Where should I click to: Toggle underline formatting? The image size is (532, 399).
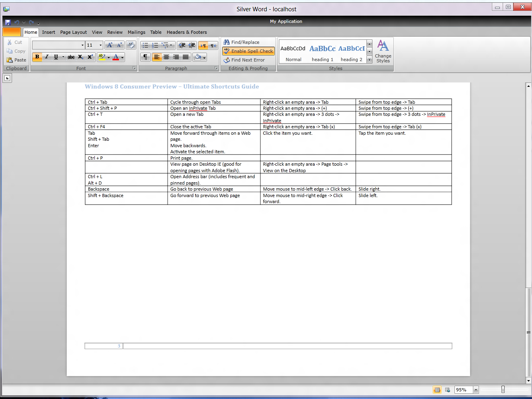click(x=56, y=57)
